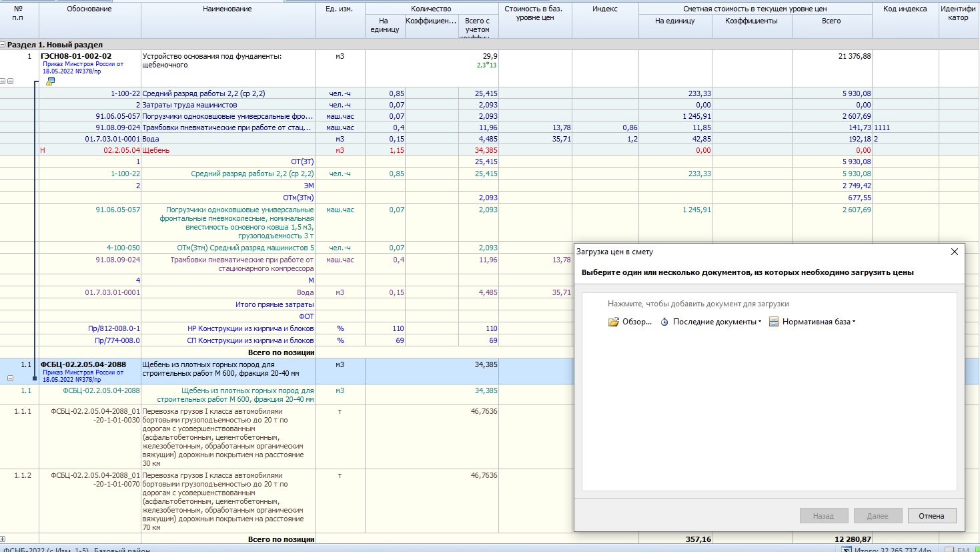This screenshot has height=552, width=980.
Task: Close the Загрузка цен в смету dialog
Action: pyautogui.click(x=954, y=252)
